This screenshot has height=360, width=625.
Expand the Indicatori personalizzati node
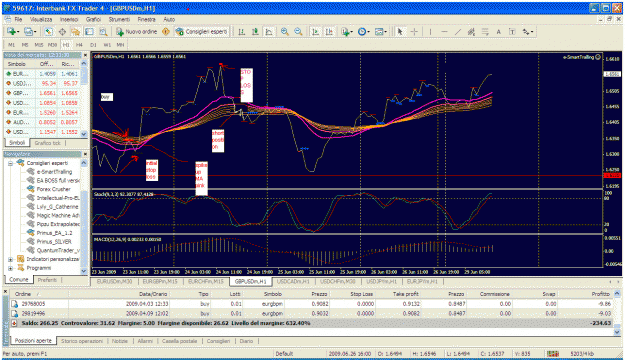pos(10,260)
